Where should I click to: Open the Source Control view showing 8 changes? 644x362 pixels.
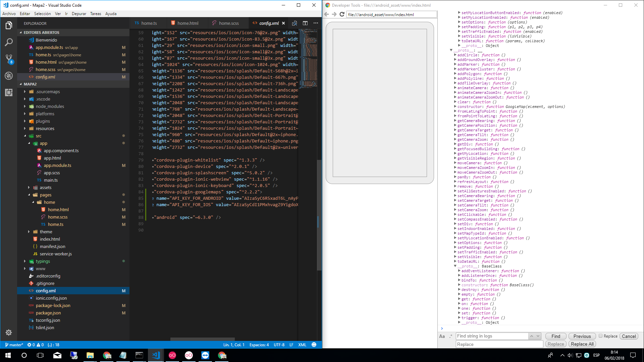(x=8, y=59)
